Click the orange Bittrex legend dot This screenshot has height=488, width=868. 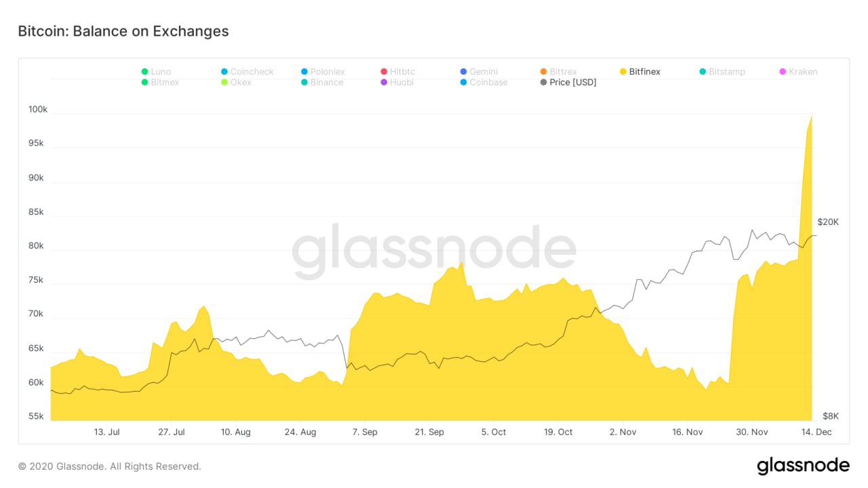coord(543,71)
